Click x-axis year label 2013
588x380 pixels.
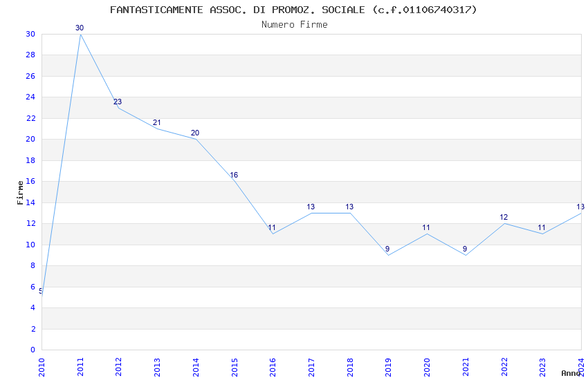click(157, 367)
